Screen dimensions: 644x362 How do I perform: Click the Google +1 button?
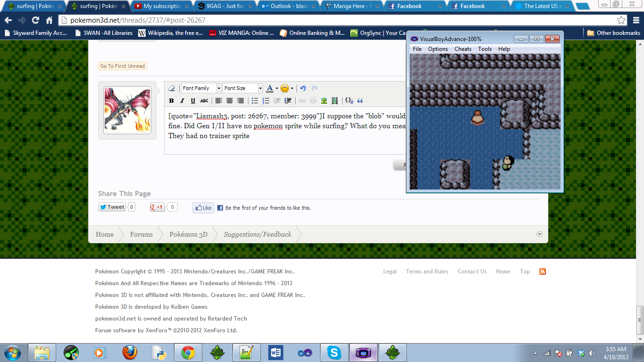157,207
